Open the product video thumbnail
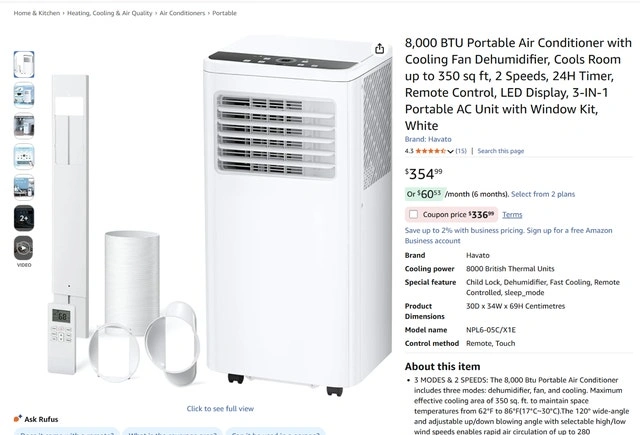 pyautogui.click(x=24, y=248)
